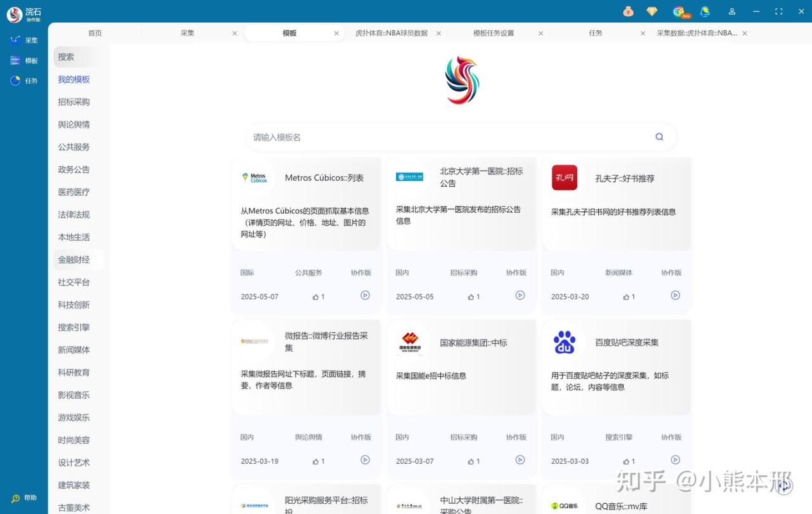812x514 pixels.
Task: Open the 孔夫子::好书推荐 card title
Action: [x=625, y=178]
